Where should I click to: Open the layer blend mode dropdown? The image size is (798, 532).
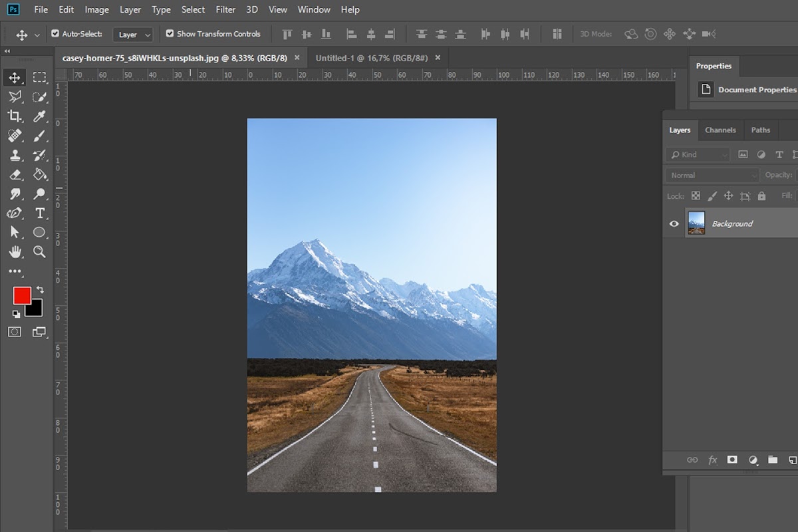click(x=710, y=175)
